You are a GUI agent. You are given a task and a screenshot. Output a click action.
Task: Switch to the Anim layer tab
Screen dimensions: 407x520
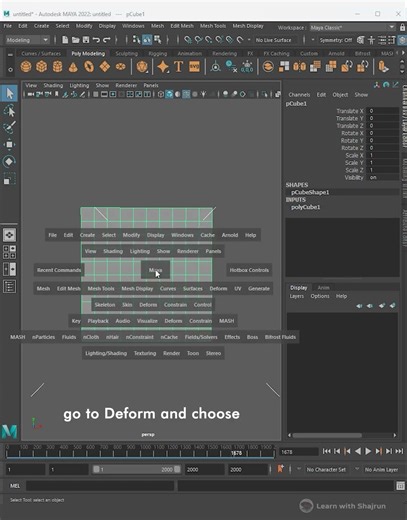coord(323,287)
